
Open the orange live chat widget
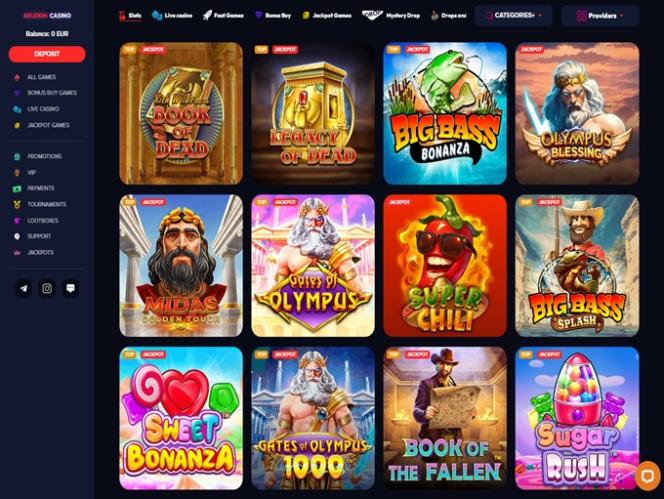click(x=648, y=476)
